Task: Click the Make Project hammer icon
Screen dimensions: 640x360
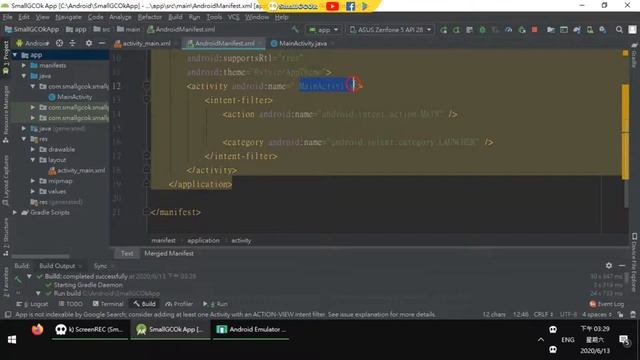Action: tap(295, 29)
